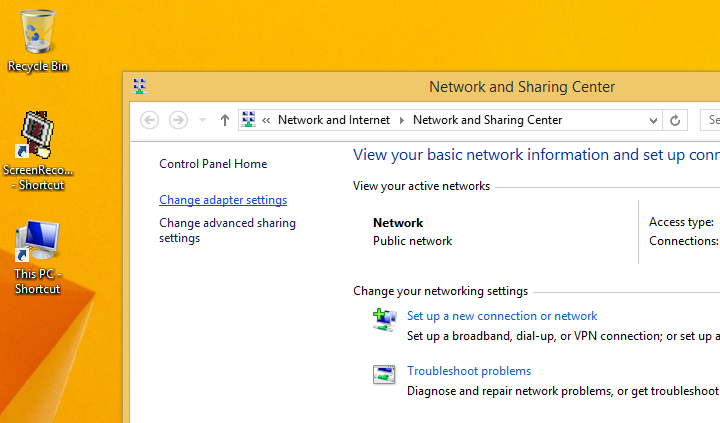This screenshot has height=423, width=720.
Task: Open the Recycle Bin desktop icon
Action: (x=38, y=40)
